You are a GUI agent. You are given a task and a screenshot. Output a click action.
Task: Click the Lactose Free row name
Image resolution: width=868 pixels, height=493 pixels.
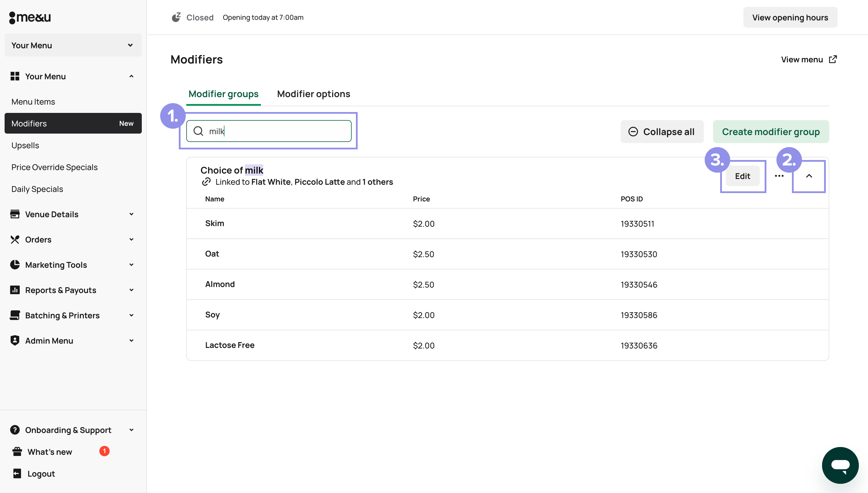click(230, 345)
